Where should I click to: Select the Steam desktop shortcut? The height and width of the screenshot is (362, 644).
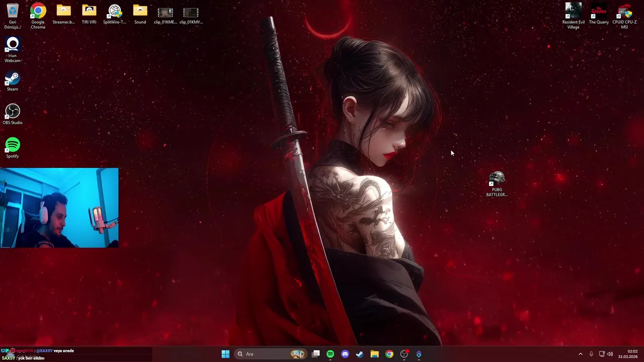[13, 81]
